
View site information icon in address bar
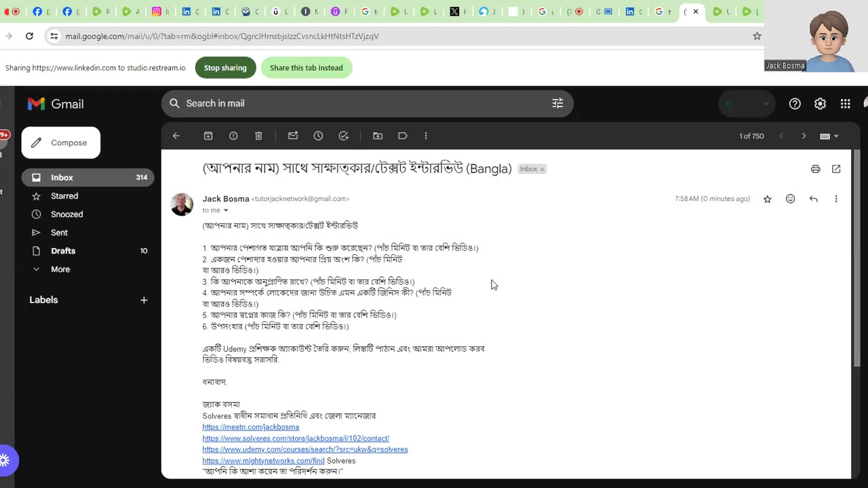pos(54,36)
